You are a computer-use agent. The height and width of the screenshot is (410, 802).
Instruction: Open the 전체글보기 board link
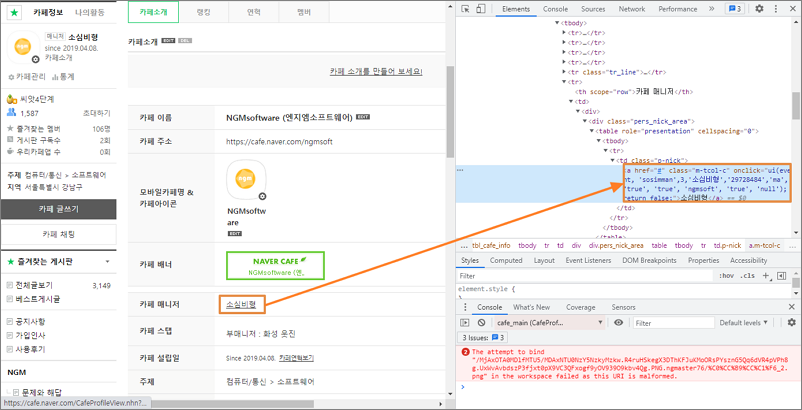tap(34, 285)
